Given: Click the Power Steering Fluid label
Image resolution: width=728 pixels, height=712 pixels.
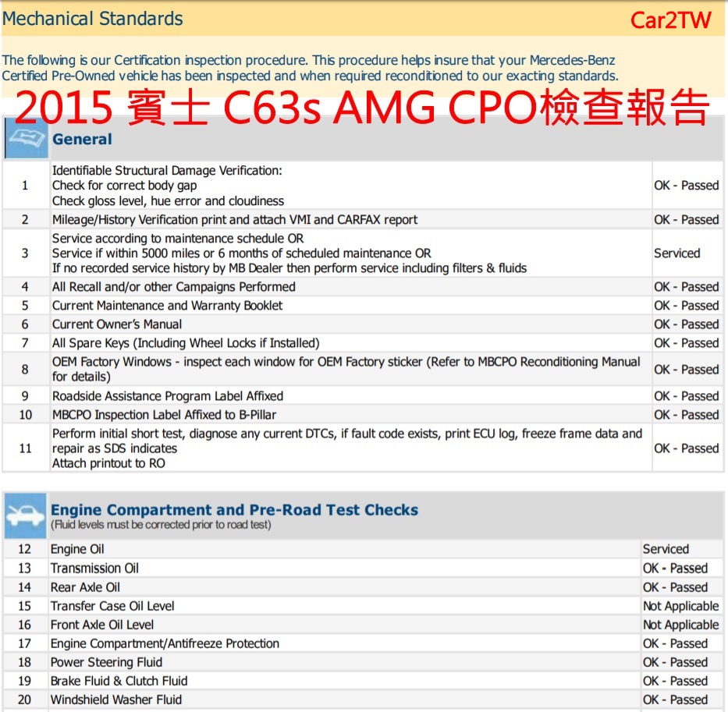Looking at the screenshot, I should tap(106, 662).
